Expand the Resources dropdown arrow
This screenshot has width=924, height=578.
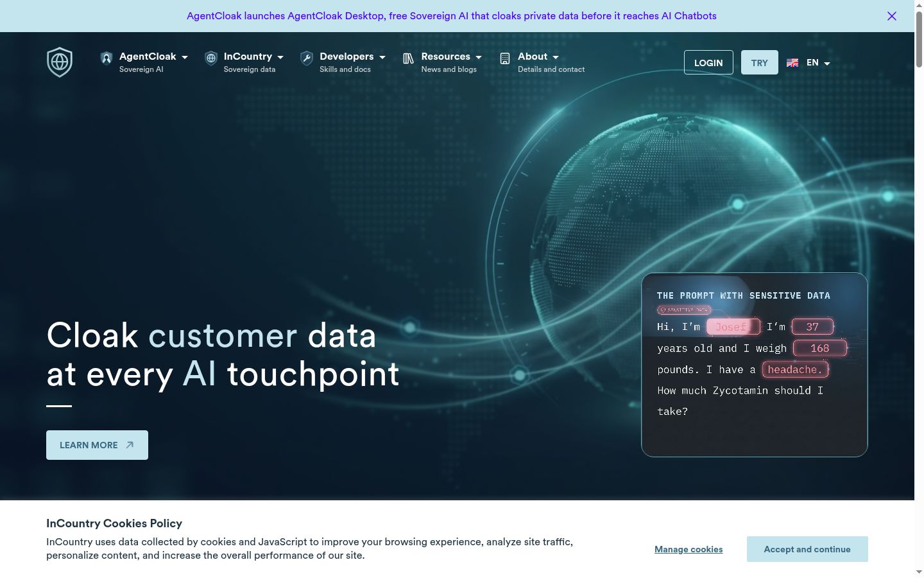[479, 57]
